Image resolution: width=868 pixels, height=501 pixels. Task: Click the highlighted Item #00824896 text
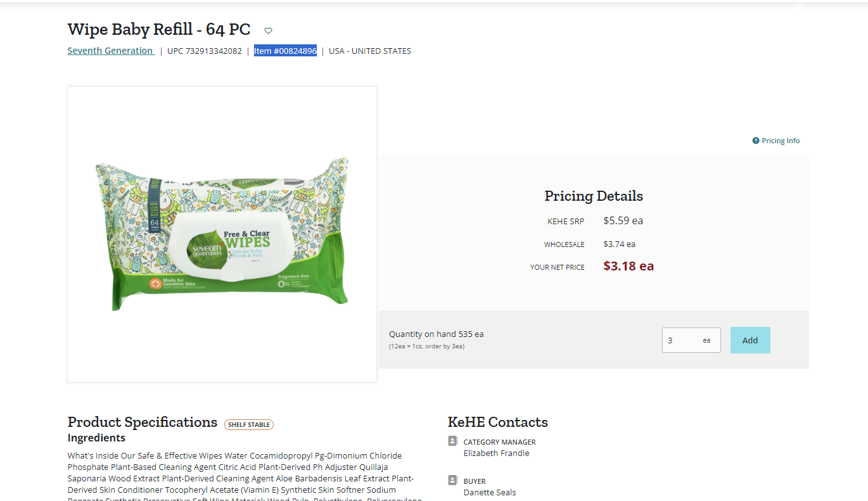(285, 51)
